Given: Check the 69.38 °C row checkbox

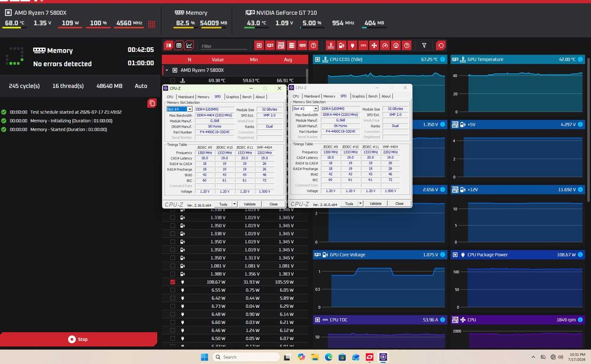Looking at the screenshot, I should tap(173, 80).
